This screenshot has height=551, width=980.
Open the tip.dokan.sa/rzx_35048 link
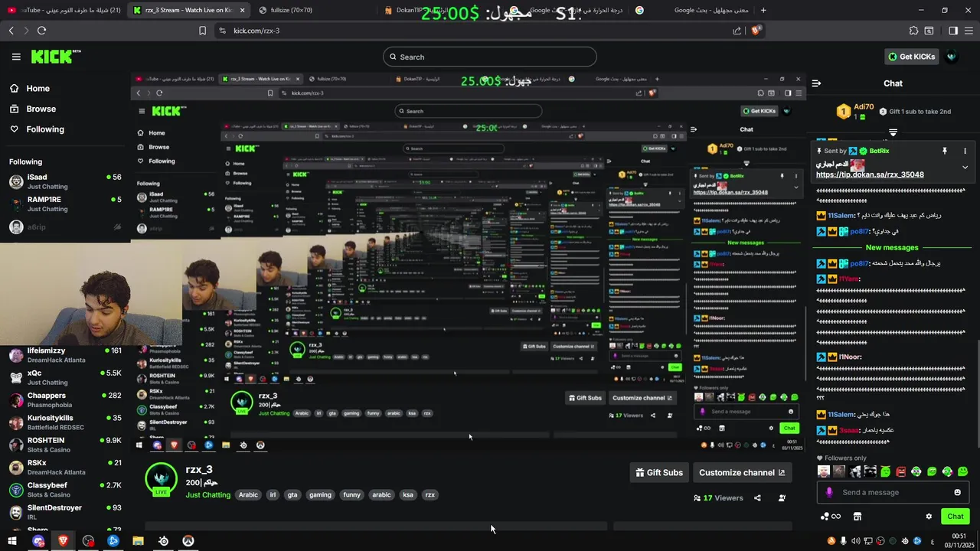(870, 174)
